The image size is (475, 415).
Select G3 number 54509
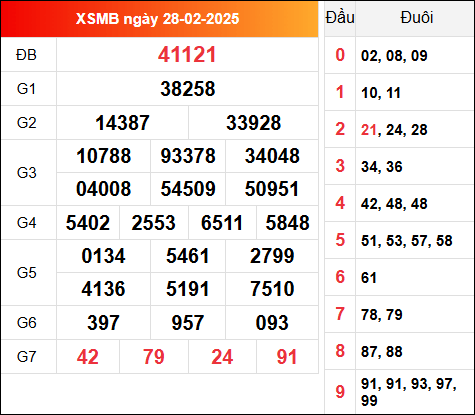point(188,189)
